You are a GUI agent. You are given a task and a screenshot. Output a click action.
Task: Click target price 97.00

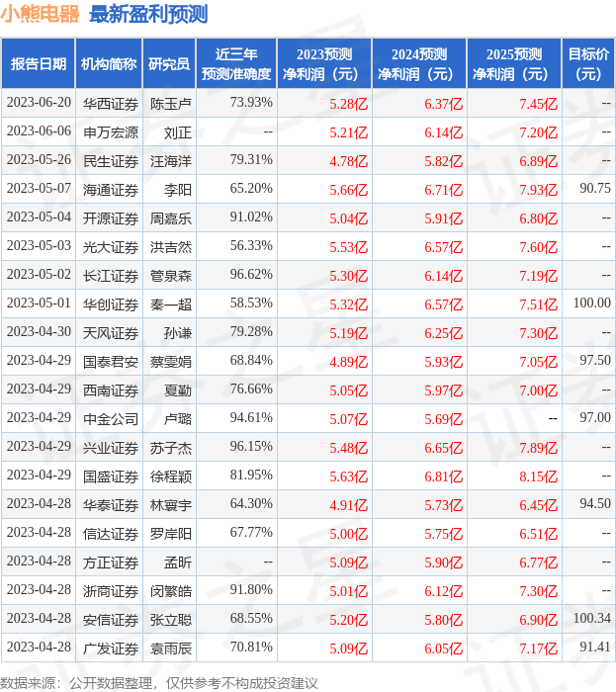[x=595, y=418]
